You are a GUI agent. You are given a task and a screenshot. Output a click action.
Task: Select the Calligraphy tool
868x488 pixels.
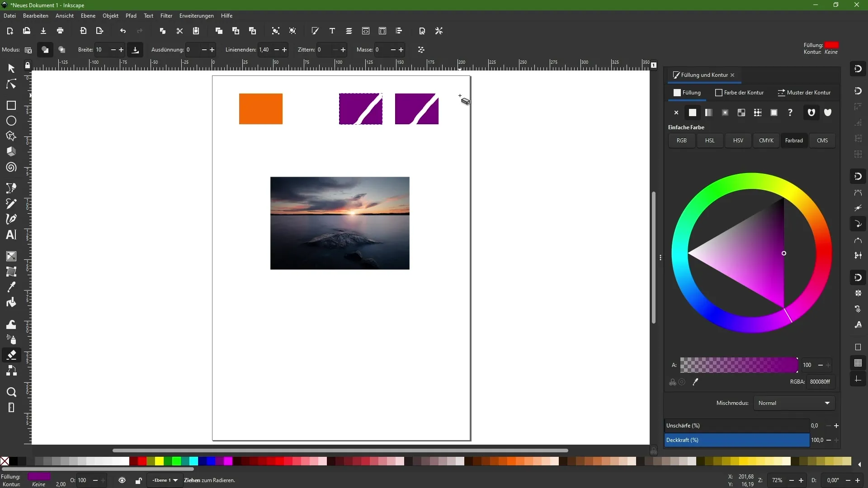coord(11,220)
